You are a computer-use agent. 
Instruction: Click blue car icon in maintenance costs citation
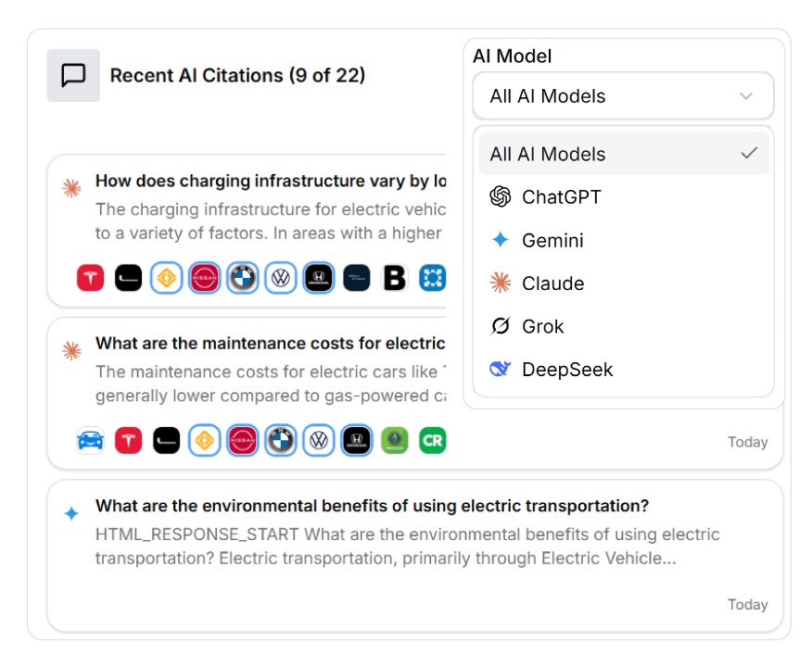90,440
